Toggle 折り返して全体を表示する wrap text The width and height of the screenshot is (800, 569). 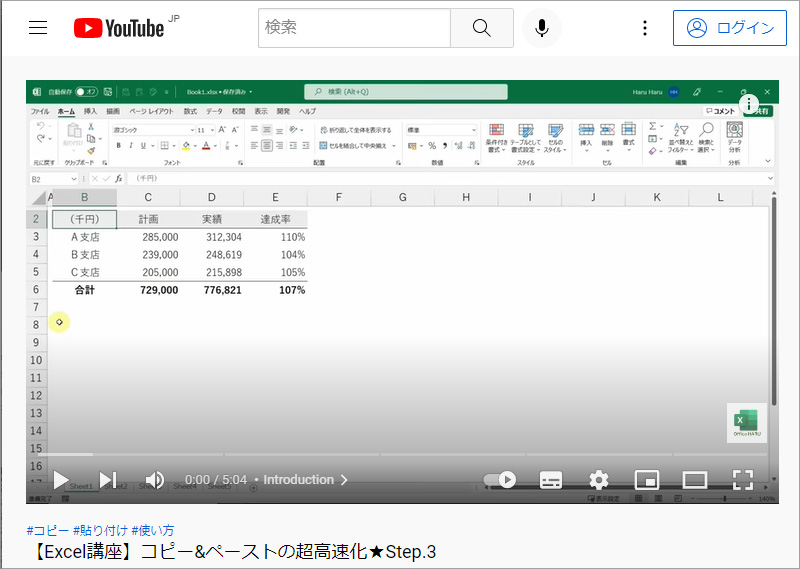click(356, 130)
